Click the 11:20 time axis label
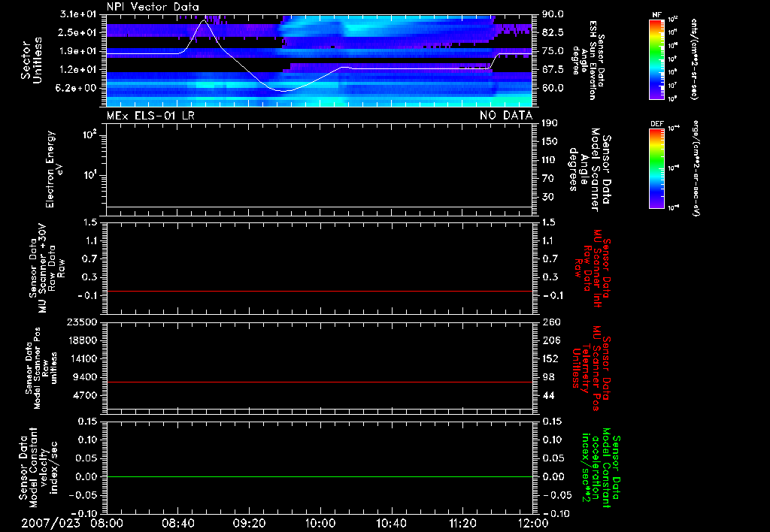 (462, 523)
